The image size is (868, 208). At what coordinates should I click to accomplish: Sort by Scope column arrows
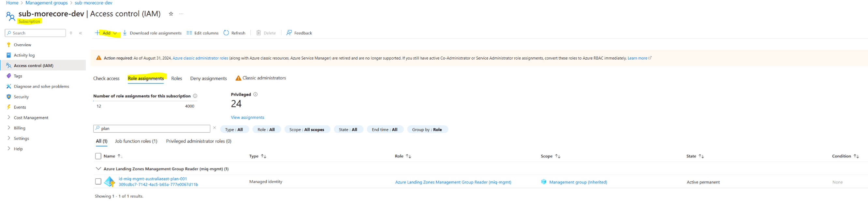click(x=558, y=156)
